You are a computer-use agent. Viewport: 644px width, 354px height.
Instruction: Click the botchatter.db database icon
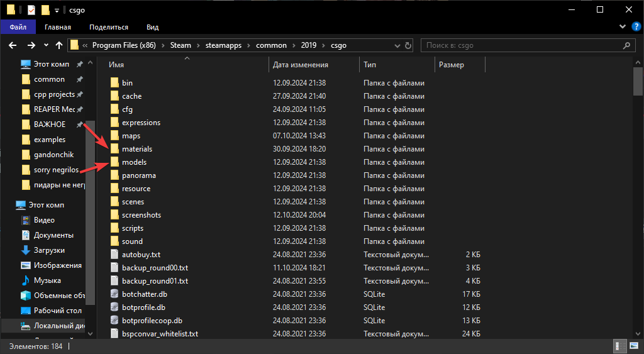114,294
